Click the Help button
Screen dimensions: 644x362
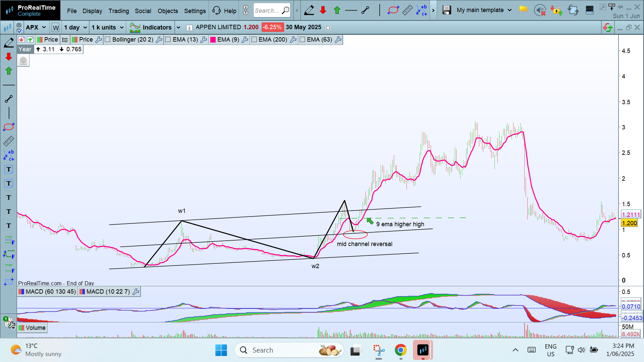click(x=224, y=11)
